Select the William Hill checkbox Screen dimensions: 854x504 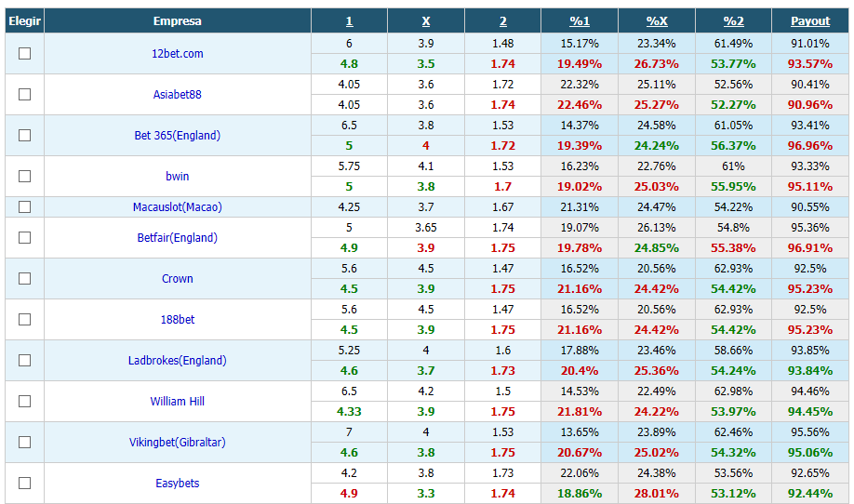(x=24, y=401)
